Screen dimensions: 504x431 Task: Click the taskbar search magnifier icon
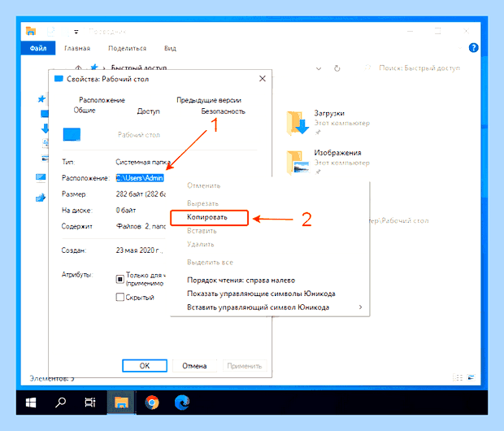[60, 403]
